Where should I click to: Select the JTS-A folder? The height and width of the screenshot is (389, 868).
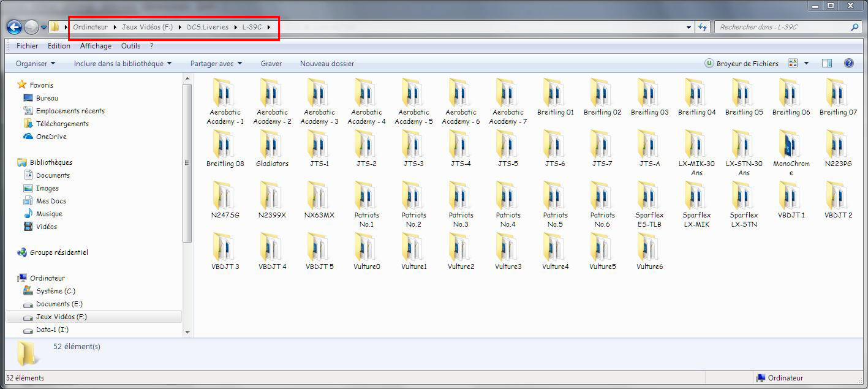649,148
